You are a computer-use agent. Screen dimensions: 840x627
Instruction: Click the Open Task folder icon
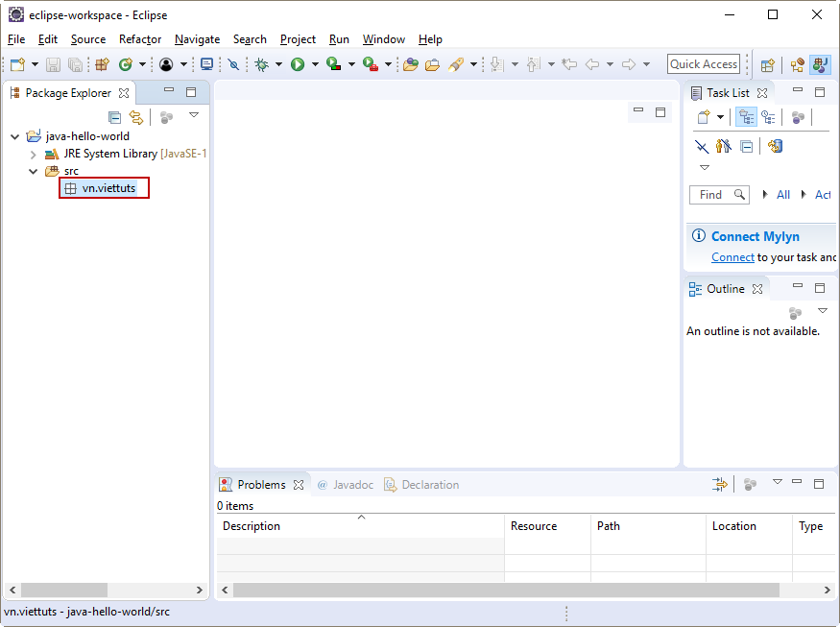[432, 65]
